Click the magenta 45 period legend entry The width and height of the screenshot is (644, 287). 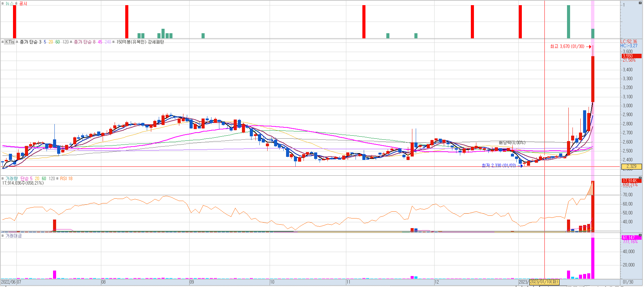(100, 42)
